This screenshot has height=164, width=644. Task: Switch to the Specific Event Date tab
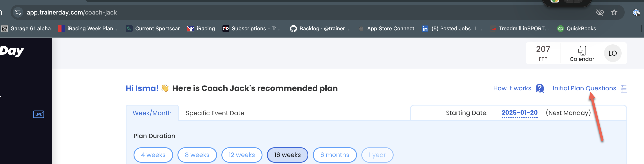coord(215,113)
